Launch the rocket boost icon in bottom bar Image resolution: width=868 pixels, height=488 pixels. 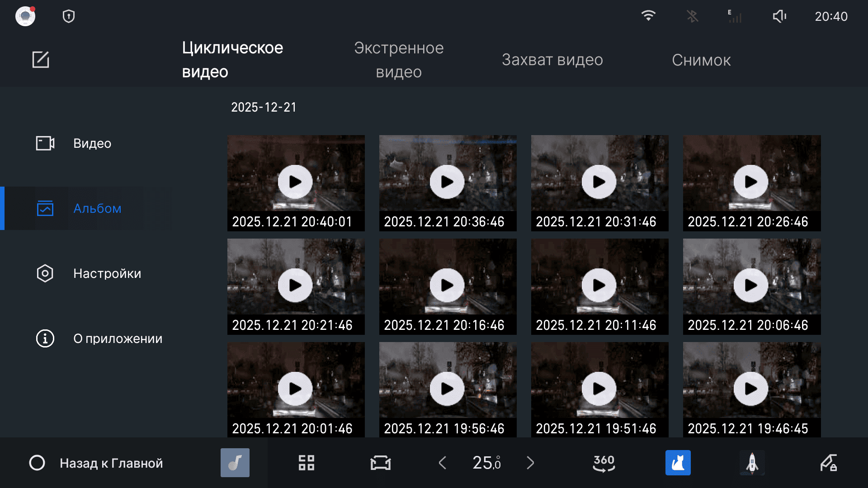[x=752, y=463]
